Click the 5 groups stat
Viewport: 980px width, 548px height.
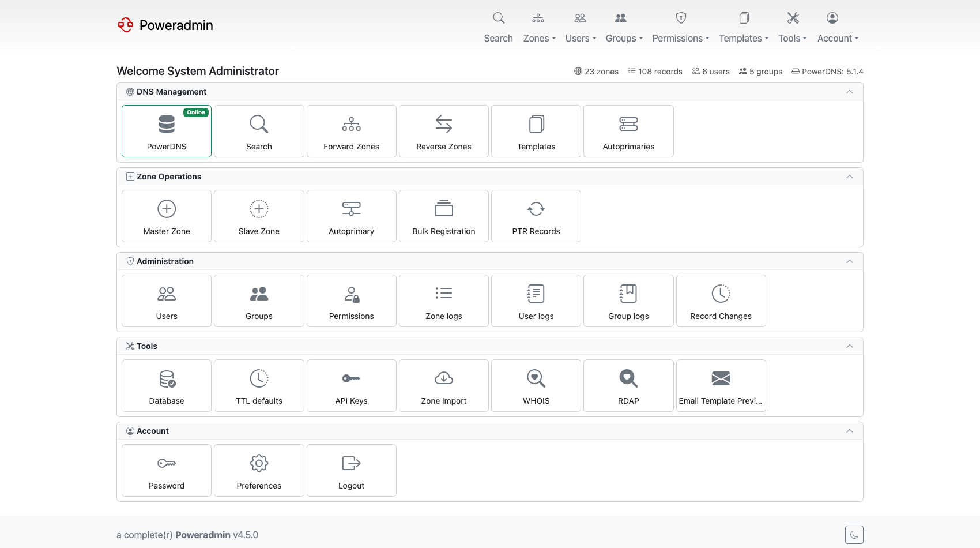pos(760,72)
